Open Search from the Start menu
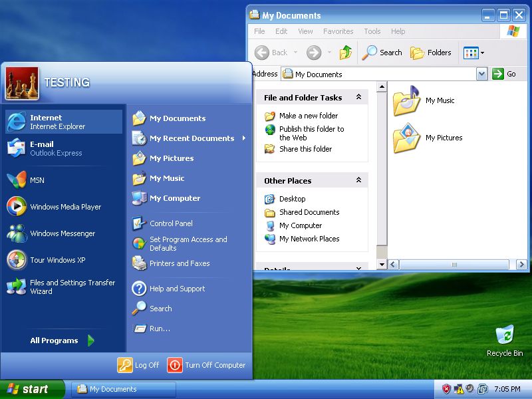532x399 pixels. tap(190, 309)
